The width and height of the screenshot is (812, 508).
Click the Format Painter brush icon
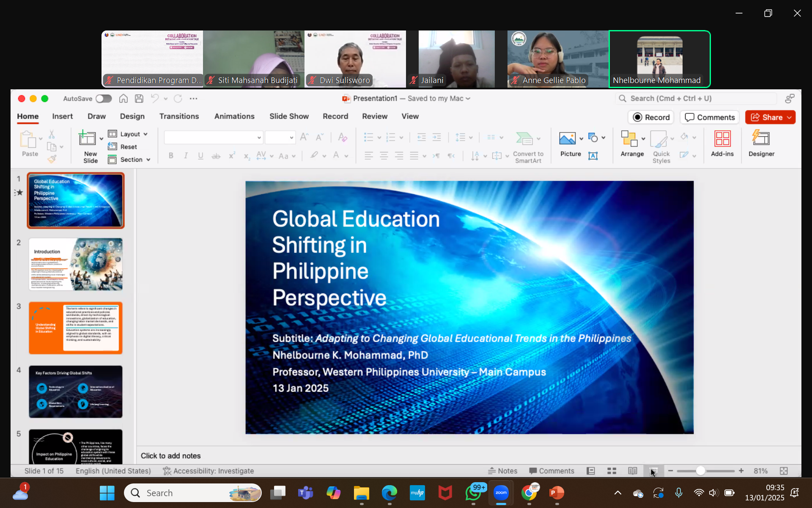[x=52, y=159]
